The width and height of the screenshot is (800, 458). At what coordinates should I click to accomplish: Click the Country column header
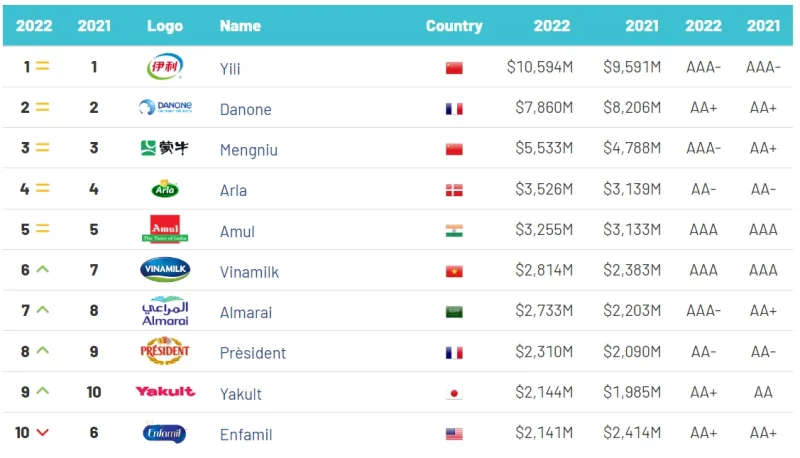click(454, 26)
